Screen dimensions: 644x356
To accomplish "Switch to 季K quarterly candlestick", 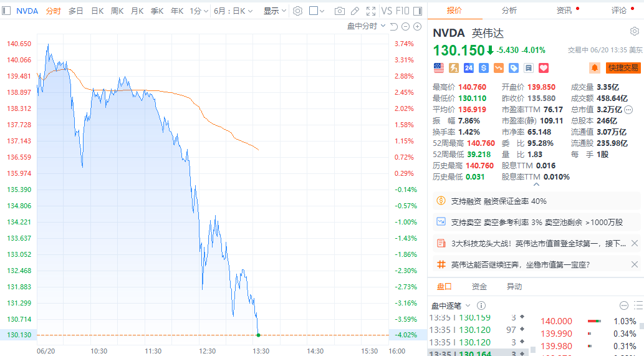I will tap(157, 11).
